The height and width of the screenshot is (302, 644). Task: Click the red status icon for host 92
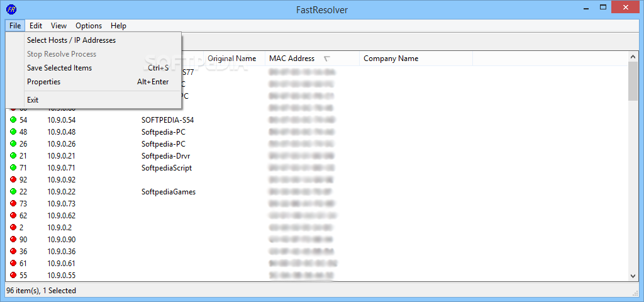coord(13,179)
